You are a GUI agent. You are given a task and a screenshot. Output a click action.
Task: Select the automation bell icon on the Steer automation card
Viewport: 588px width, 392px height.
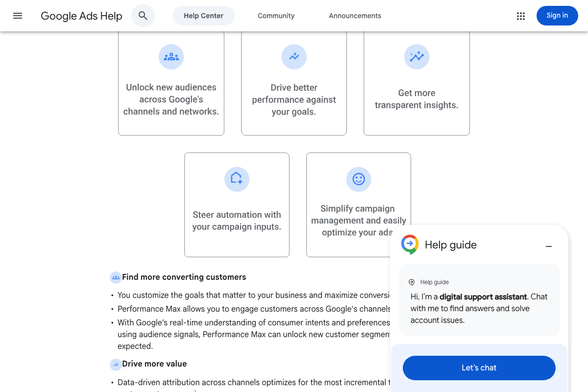point(237,179)
